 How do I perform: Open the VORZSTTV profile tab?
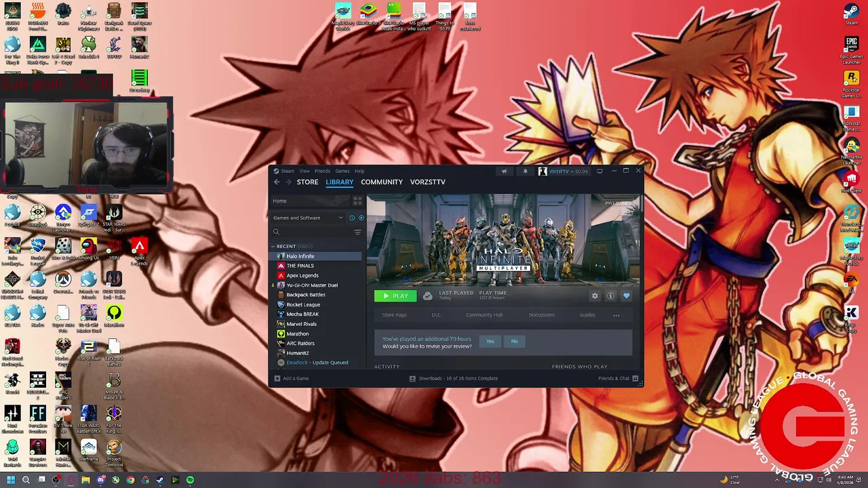(x=428, y=182)
